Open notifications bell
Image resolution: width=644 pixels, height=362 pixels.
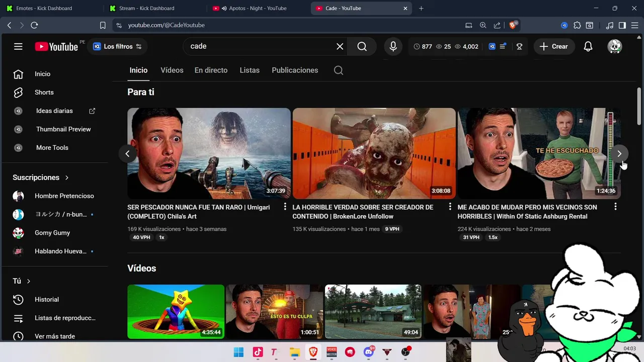[x=588, y=46]
